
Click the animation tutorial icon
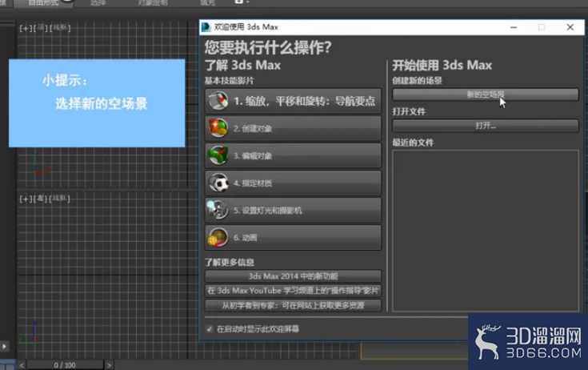pos(218,237)
